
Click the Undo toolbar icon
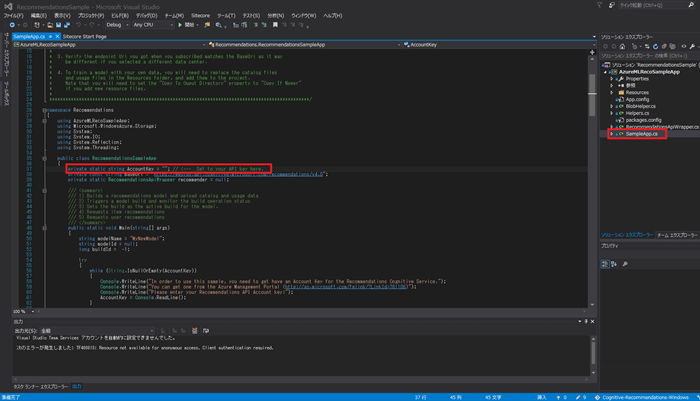click(x=79, y=25)
